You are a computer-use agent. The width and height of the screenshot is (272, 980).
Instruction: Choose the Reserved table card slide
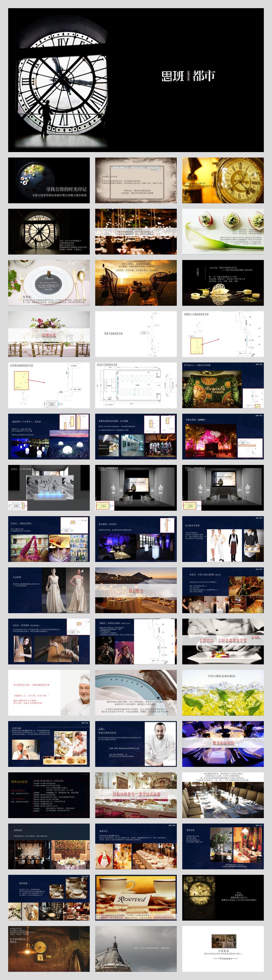tap(136, 898)
